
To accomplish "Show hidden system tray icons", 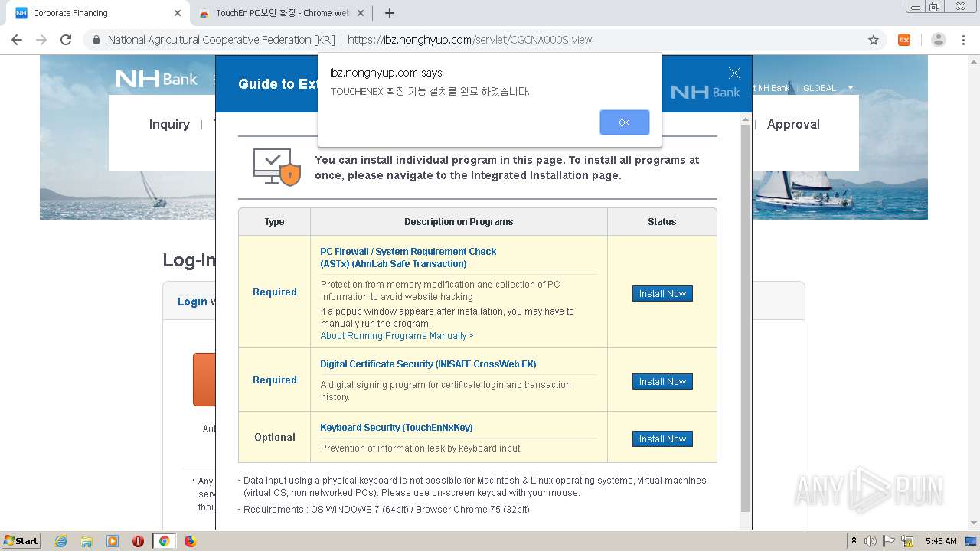I will pos(854,540).
